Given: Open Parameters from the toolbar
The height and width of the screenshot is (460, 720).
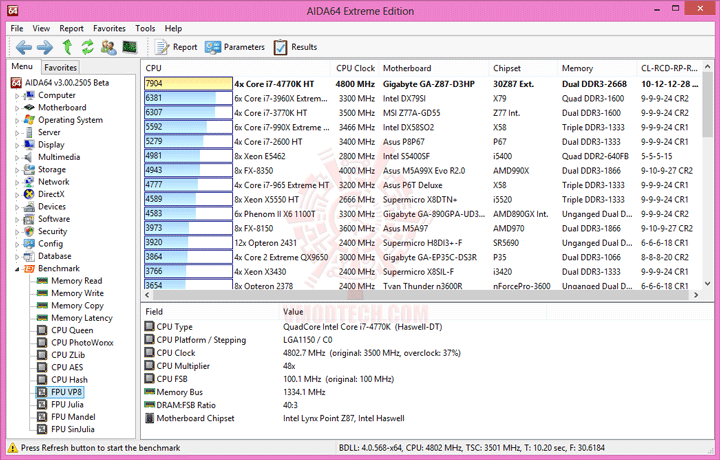Looking at the screenshot, I should [x=235, y=47].
